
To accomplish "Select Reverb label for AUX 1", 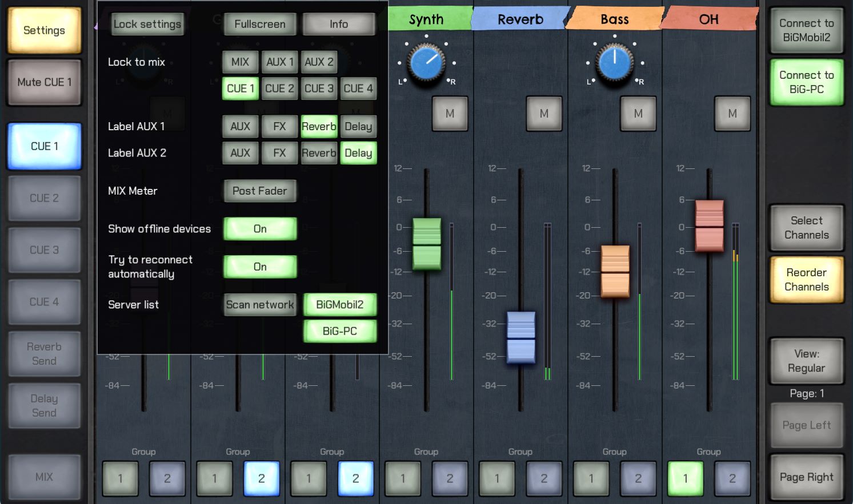I will point(319,126).
